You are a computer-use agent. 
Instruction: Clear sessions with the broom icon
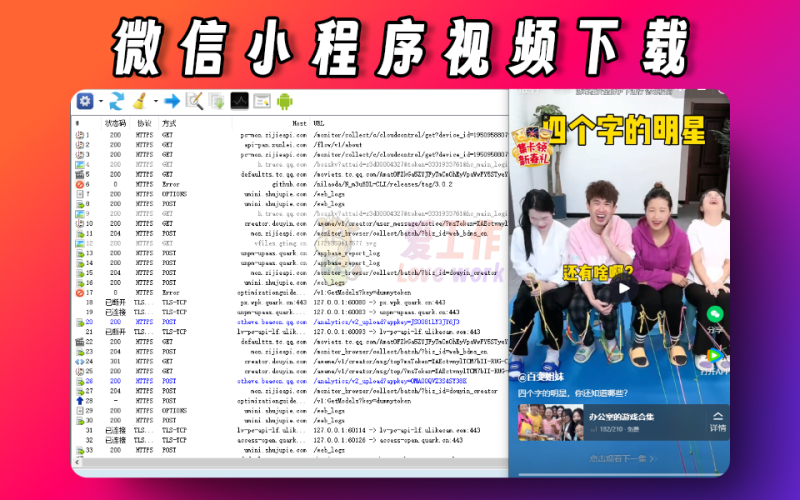[139, 101]
